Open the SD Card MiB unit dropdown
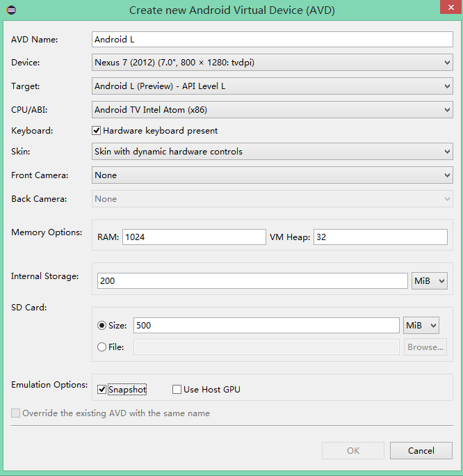 pyautogui.click(x=421, y=326)
